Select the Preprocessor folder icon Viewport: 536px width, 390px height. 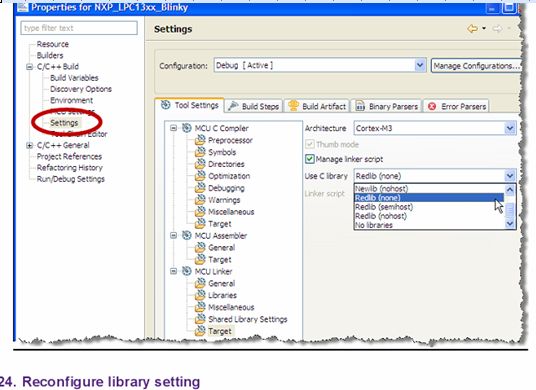pos(200,140)
